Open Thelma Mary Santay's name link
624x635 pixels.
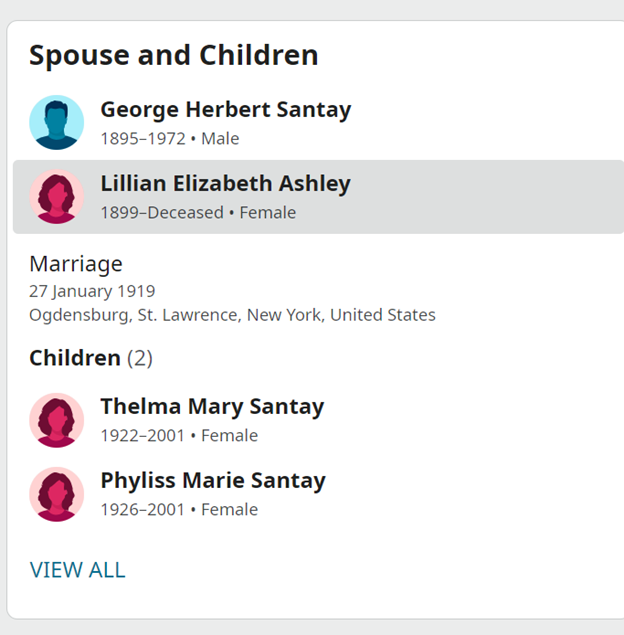tap(212, 406)
